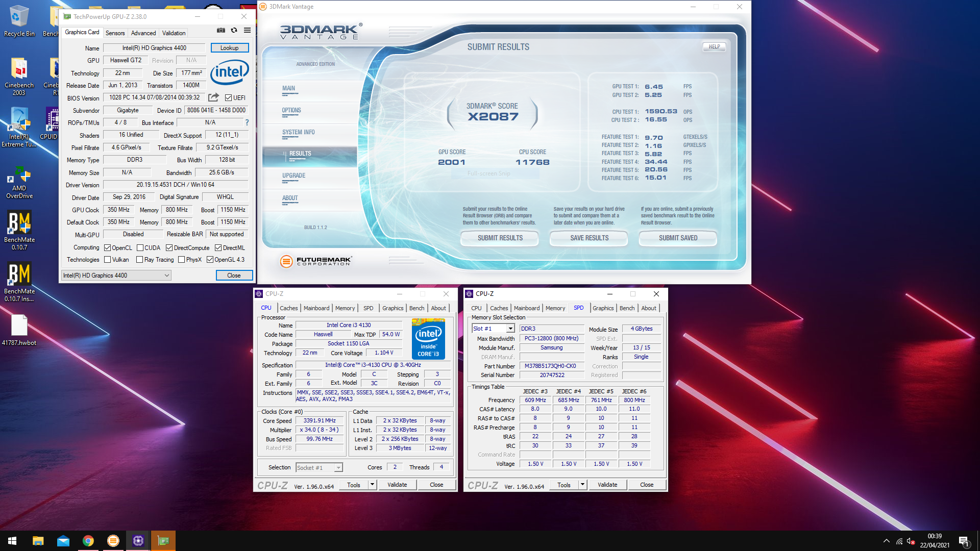Select Intel Extreme Tuning desktop icon

click(x=19, y=128)
